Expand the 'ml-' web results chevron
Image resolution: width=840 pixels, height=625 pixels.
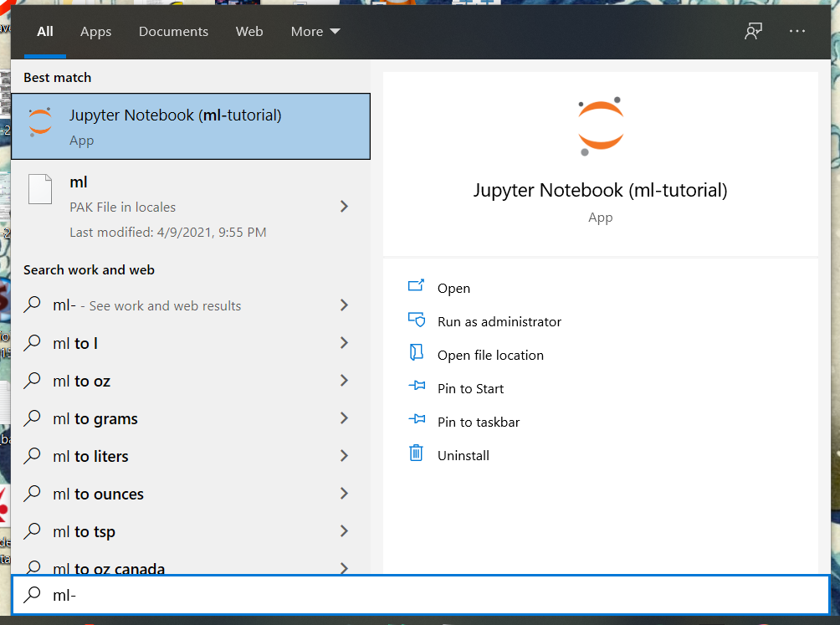(345, 305)
